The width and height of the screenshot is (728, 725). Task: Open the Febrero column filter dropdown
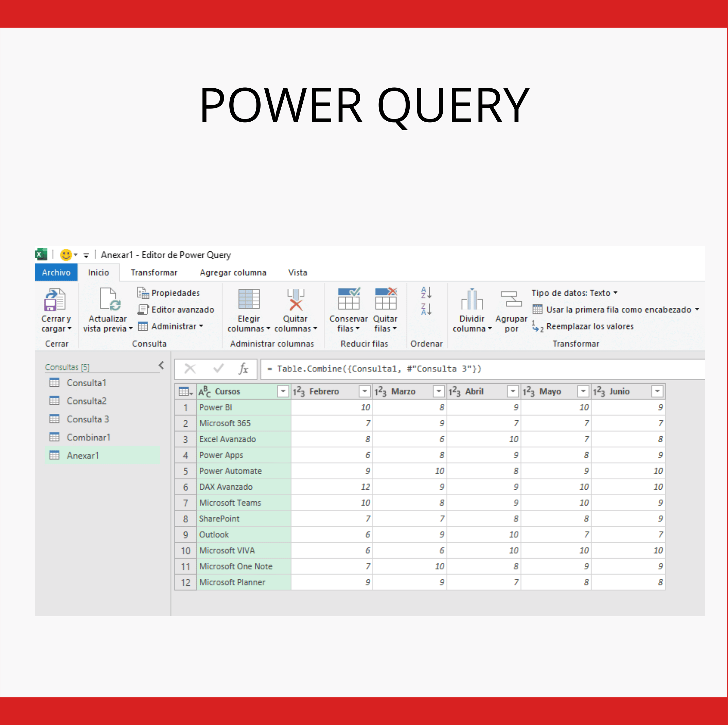(365, 391)
